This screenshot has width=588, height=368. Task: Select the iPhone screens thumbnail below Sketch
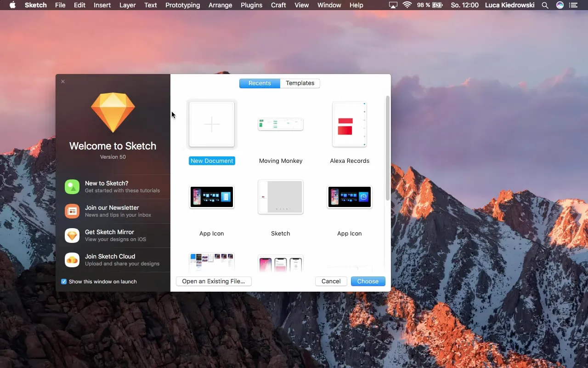coord(281,264)
